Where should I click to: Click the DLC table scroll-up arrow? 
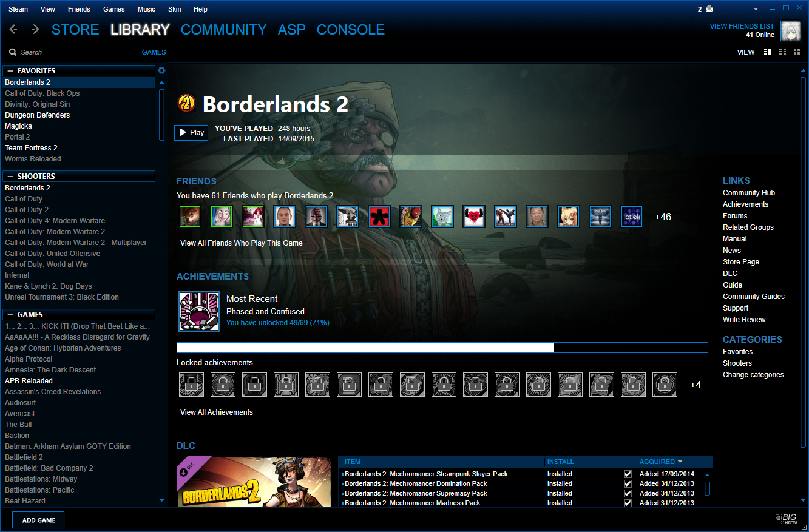click(707, 475)
